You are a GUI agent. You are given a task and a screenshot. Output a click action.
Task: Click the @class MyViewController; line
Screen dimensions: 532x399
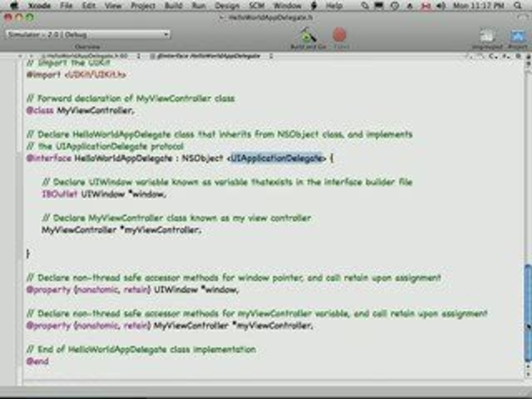(81, 110)
